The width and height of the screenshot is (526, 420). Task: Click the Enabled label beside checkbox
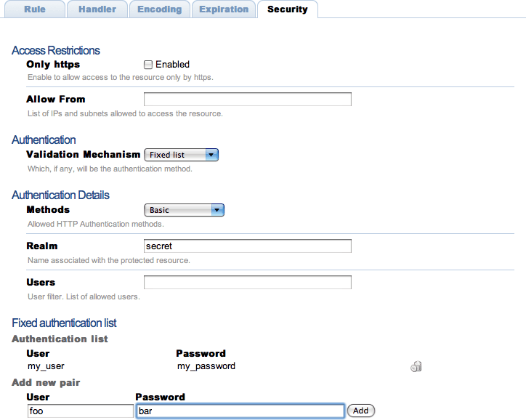(x=172, y=65)
